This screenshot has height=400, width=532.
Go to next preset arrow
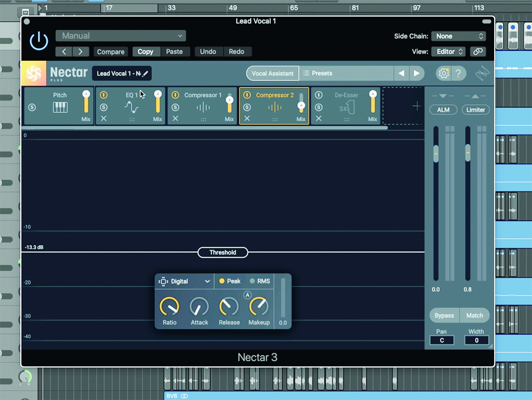pos(81,51)
